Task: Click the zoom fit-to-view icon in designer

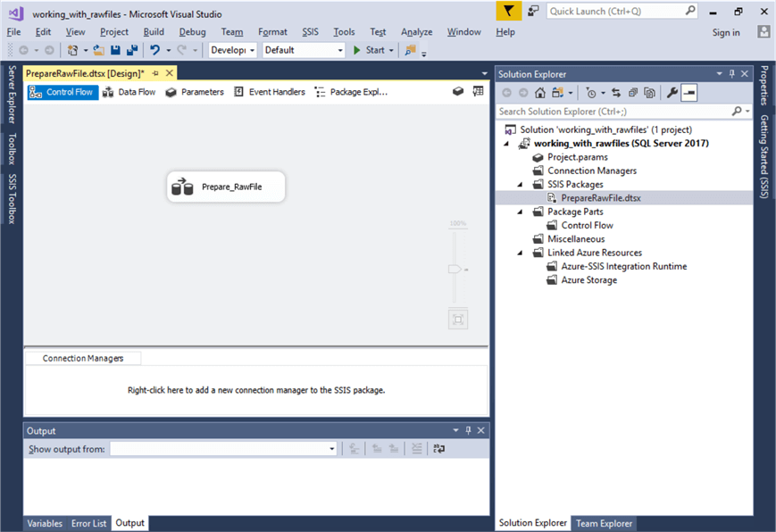Action: click(x=458, y=320)
